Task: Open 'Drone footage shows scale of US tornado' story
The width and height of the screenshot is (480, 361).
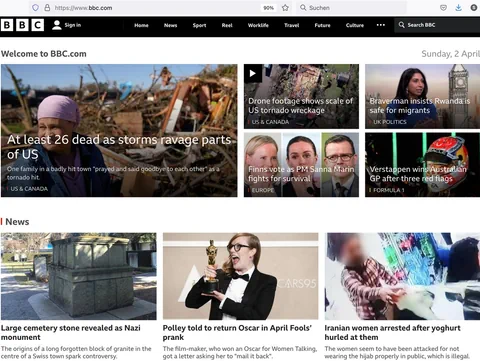Action: 300,106
